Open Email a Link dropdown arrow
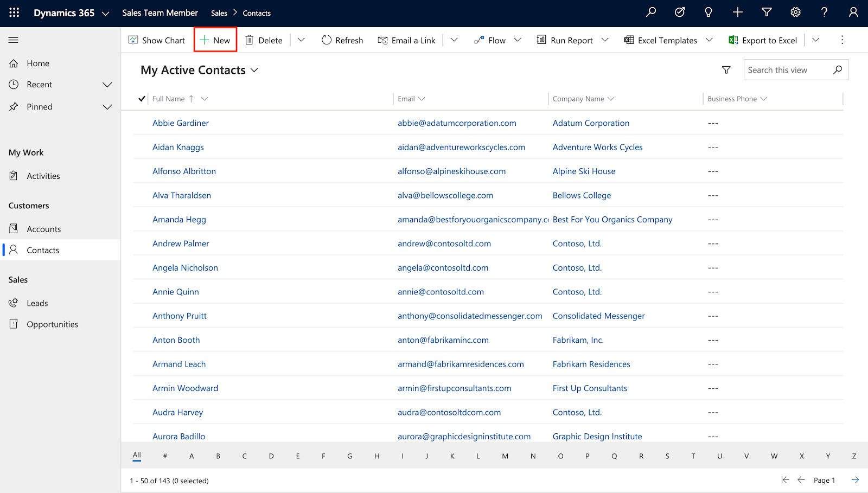 [x=454, y=40]
